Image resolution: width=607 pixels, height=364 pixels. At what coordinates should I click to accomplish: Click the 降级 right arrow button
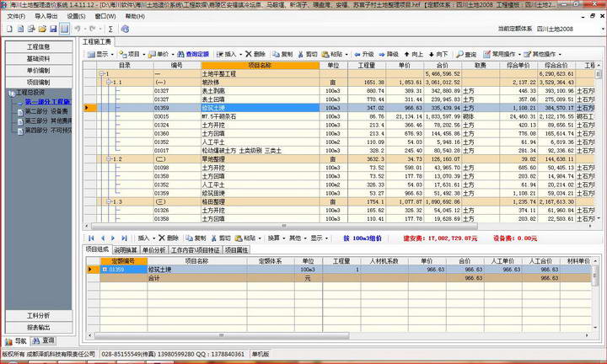(389, 54)
